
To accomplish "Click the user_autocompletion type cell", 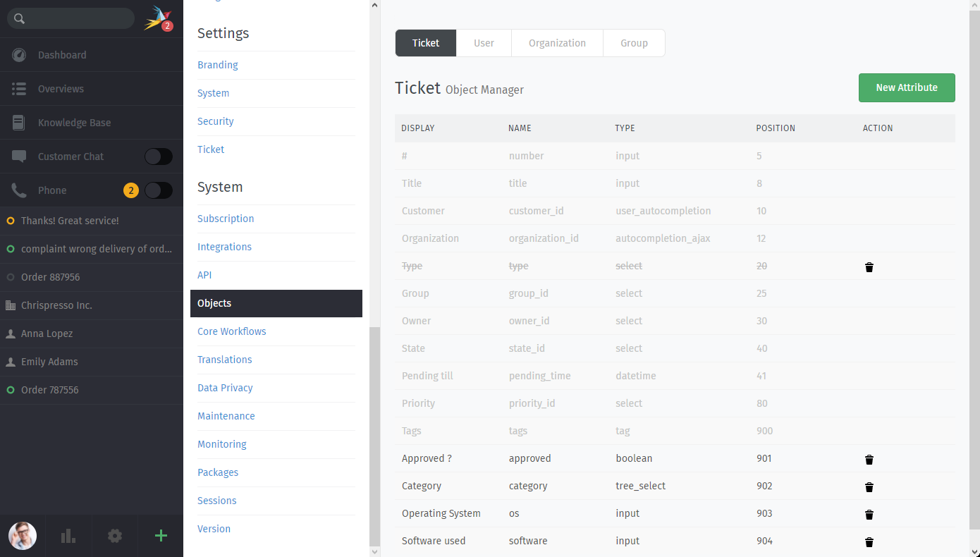I will click(x=663, y=211).
